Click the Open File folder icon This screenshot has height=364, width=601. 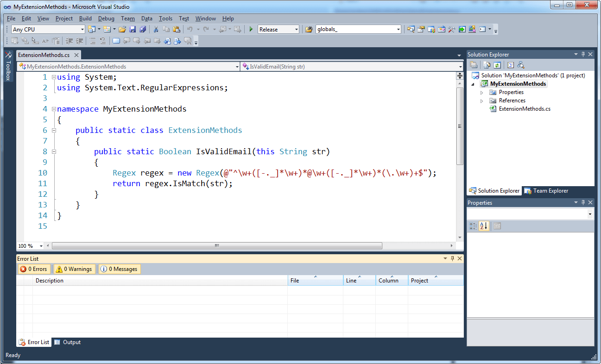click(122, 29)
